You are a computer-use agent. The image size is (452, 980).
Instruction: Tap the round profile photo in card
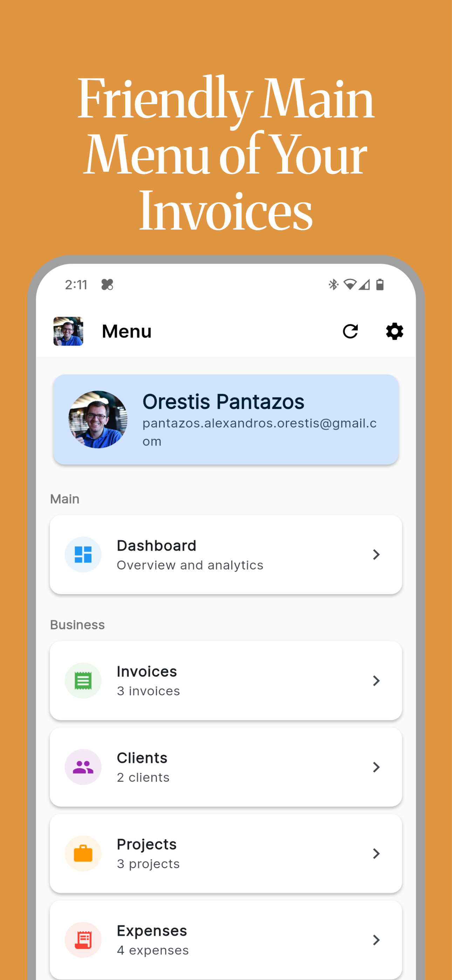pyautogui.click(x=98, y=419)
